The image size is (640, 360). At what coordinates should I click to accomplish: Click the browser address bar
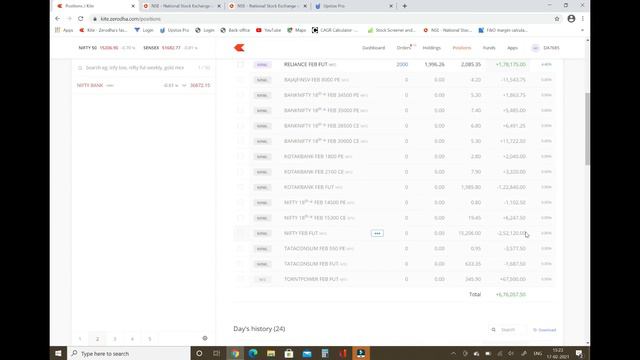(321, 19)
